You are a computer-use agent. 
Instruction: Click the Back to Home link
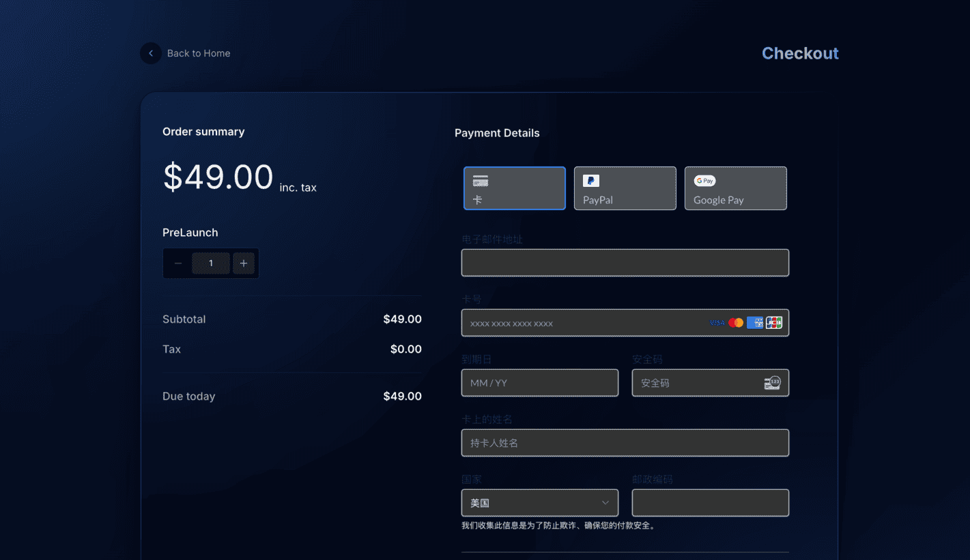(199, 53)
